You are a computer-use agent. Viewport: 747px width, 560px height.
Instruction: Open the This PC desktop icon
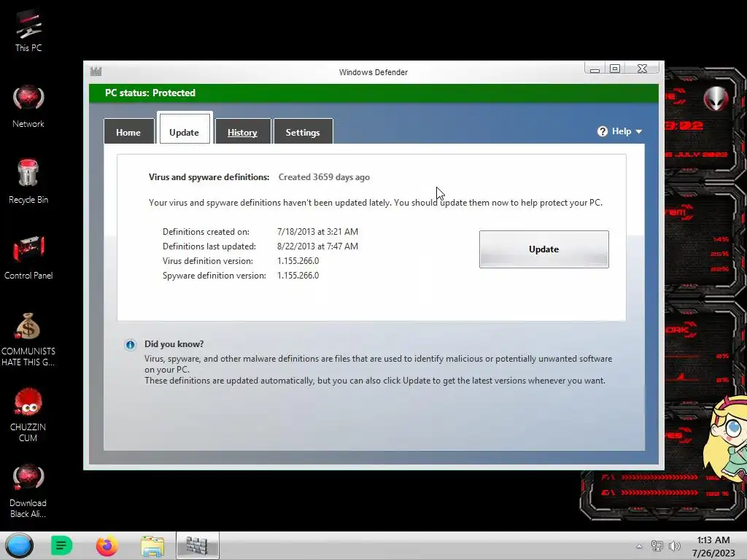tap(28, 31)
